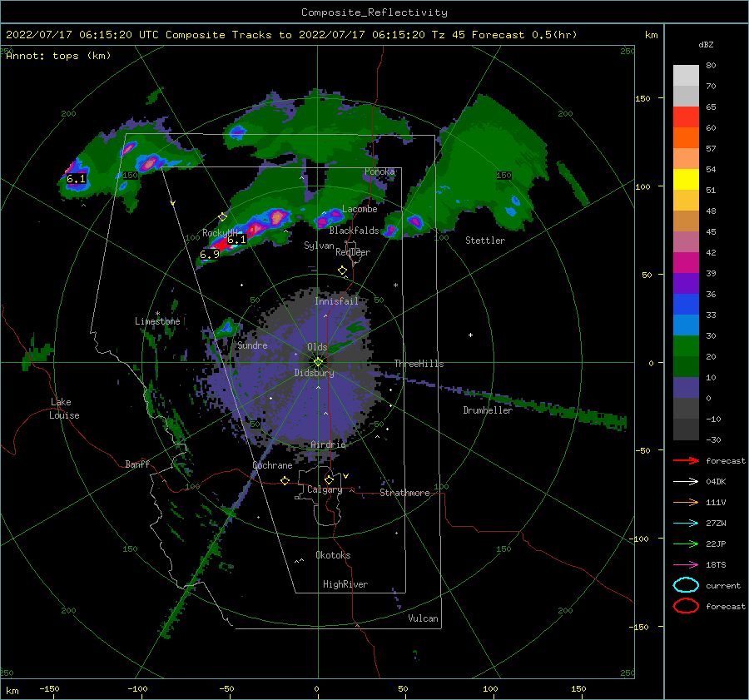Click the light blue legend swatch near 33
The image size is (749, 700).
coord(686,325)
